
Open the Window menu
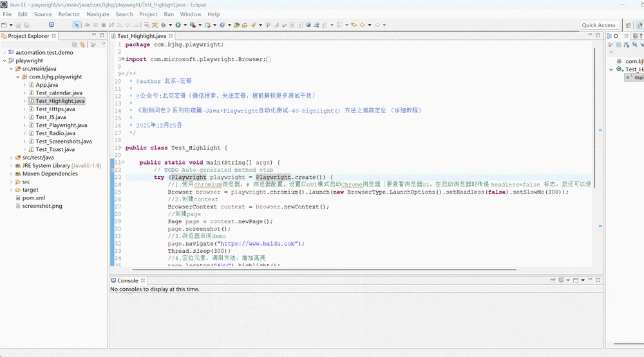pos(191,14)
